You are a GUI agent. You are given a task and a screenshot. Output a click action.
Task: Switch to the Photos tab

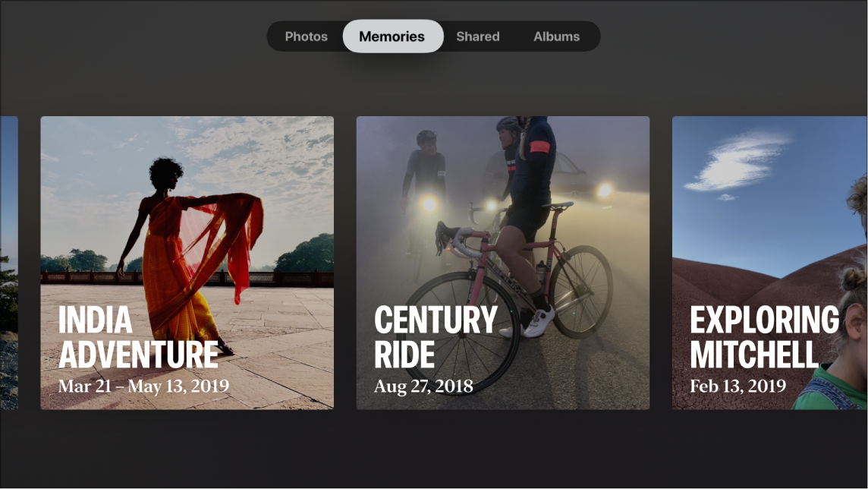click(x=306, y=36)
